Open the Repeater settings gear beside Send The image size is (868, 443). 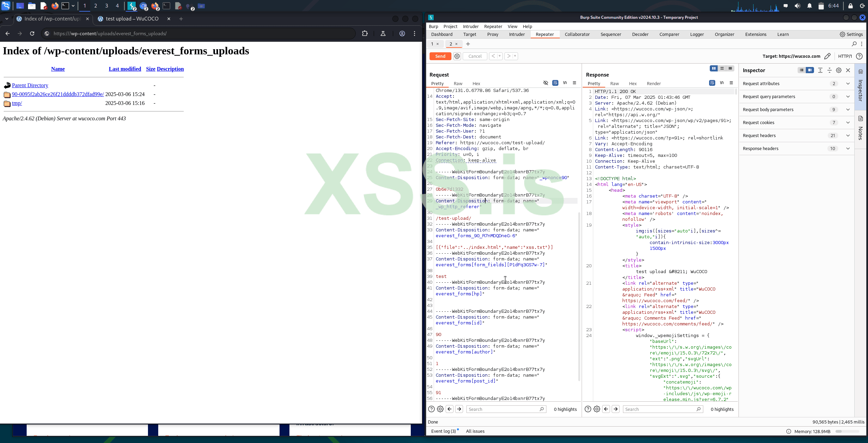tap(457, 56)
